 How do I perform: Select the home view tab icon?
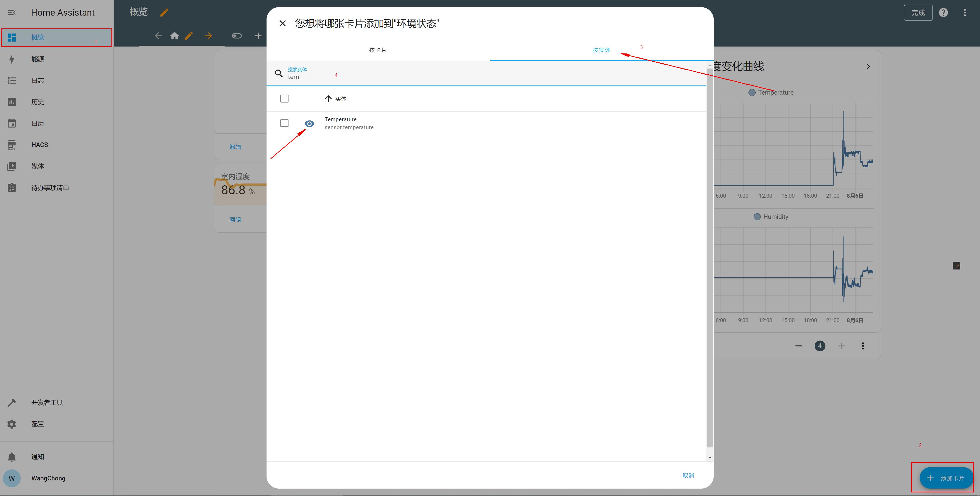(174, 36)
